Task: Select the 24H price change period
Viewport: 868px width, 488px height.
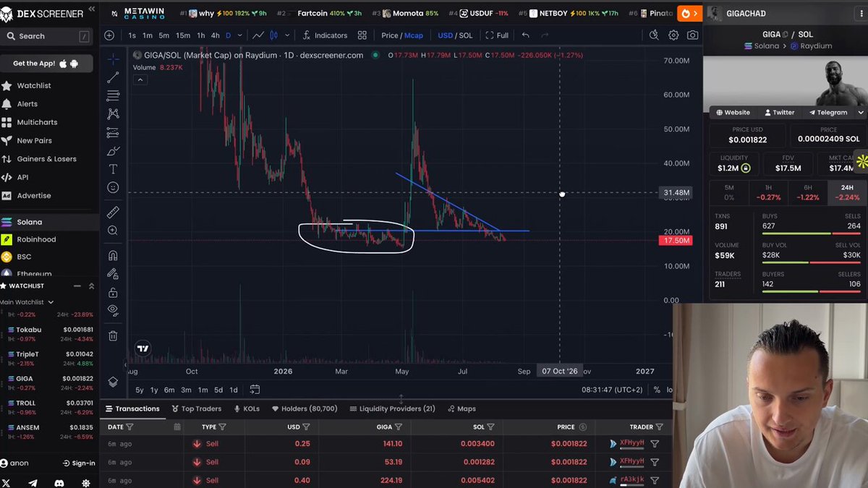Action: point(846,192)
